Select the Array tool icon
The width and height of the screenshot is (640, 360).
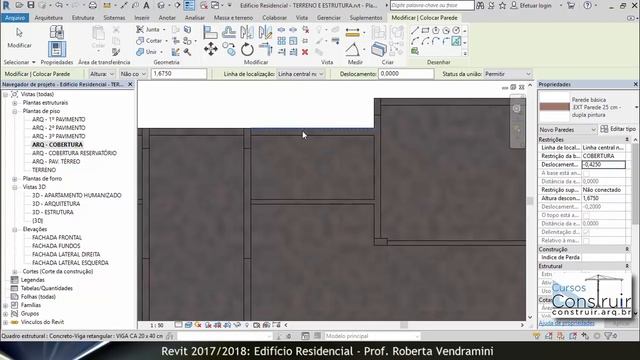pos(282,41)
